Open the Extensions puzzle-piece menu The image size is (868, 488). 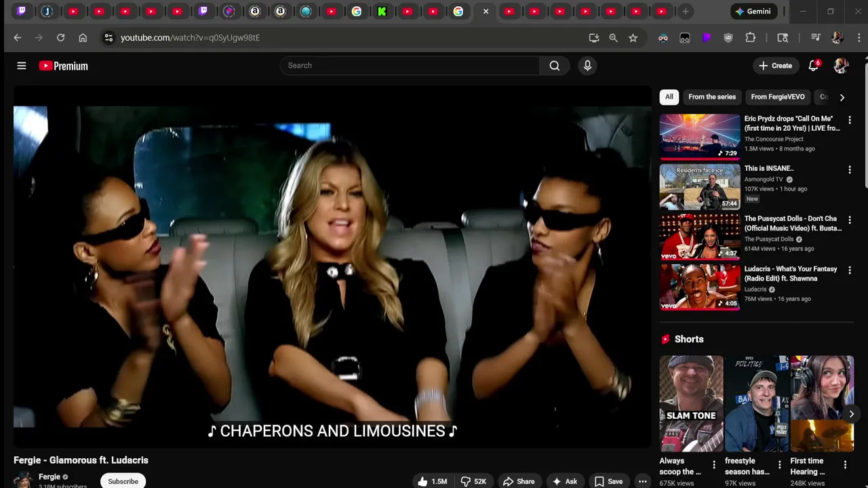[x=751, y=38]
